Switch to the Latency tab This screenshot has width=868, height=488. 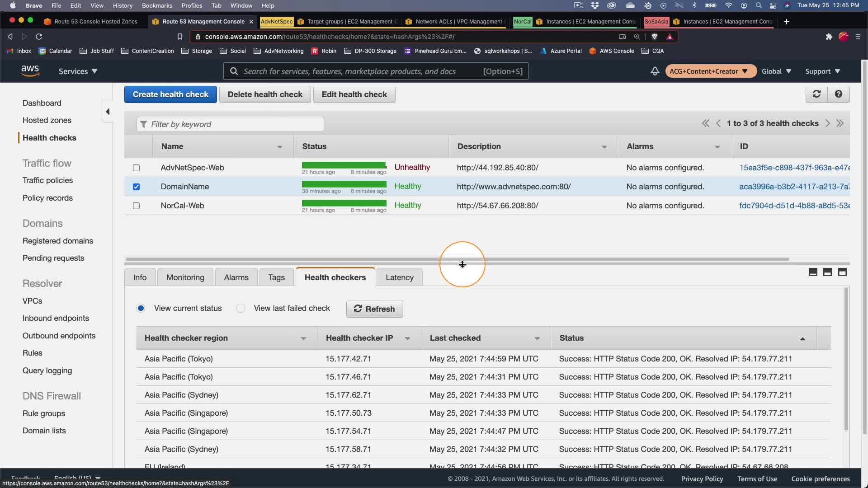coord(399,277)
